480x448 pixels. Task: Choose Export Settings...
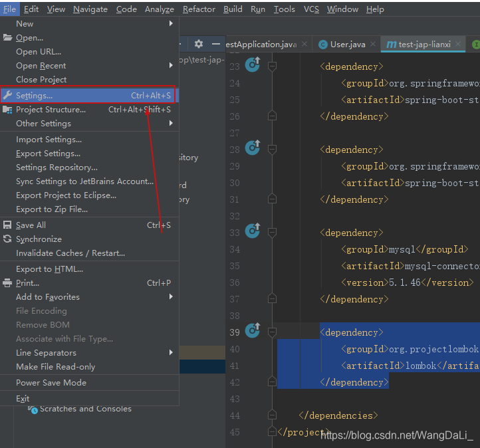(89, 154)
